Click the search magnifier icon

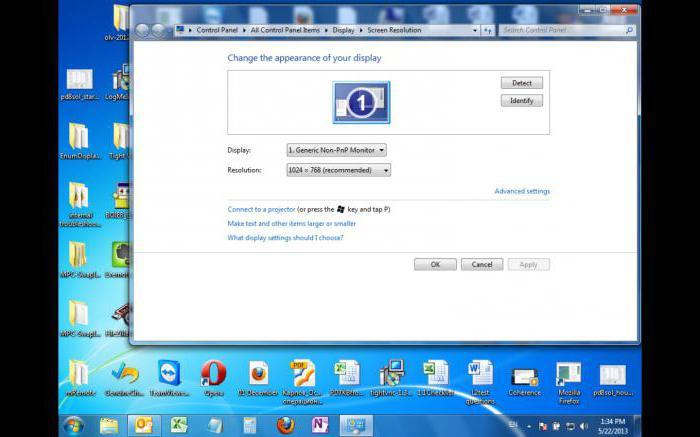pos(629,30)
